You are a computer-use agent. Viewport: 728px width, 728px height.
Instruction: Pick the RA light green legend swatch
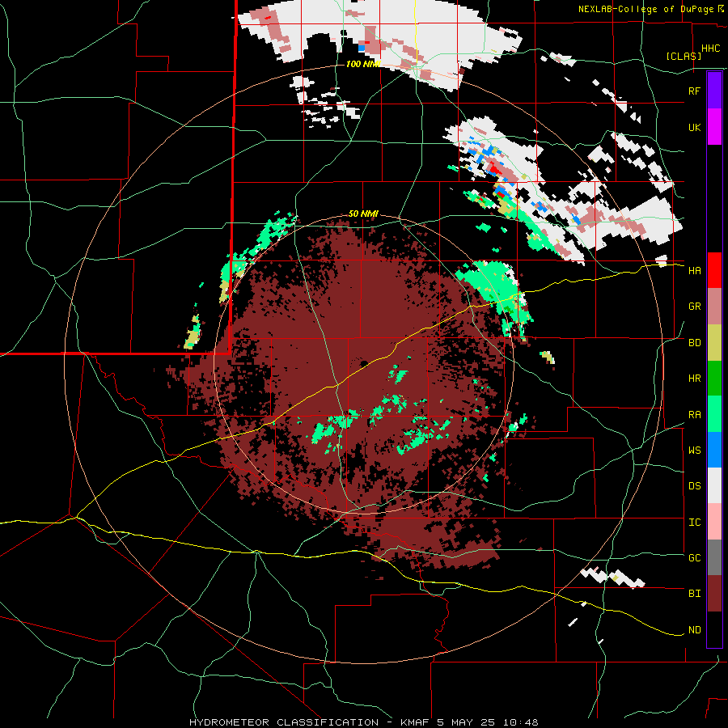714,414
